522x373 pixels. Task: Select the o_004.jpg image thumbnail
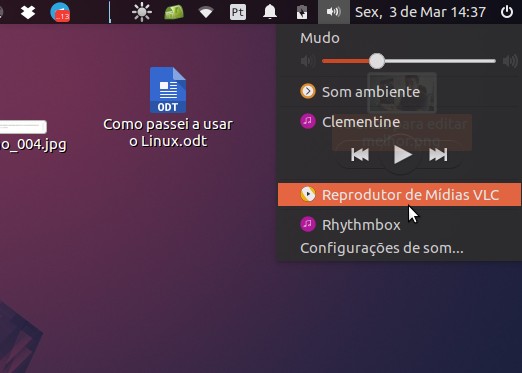pyautogui.click(x=23, y=127)
